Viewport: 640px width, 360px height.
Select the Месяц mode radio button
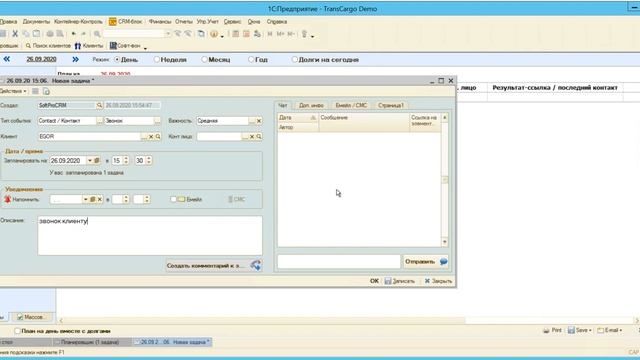point(204,60)
